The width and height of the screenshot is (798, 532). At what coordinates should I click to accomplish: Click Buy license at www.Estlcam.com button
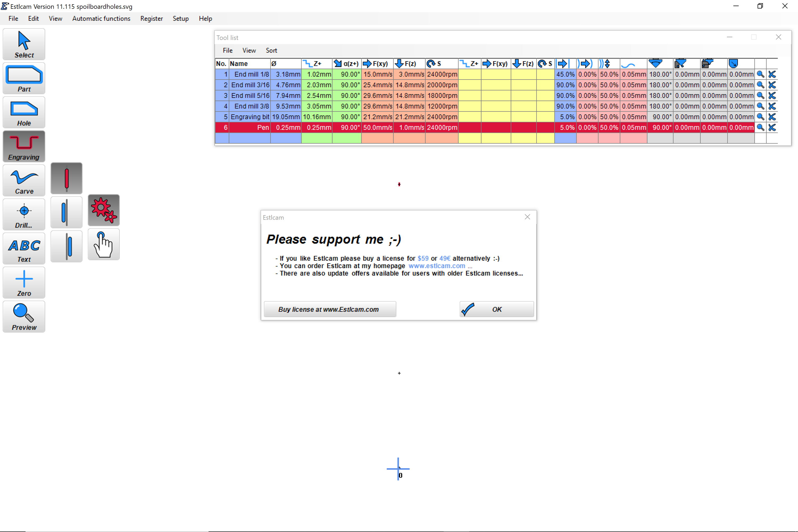330,309
